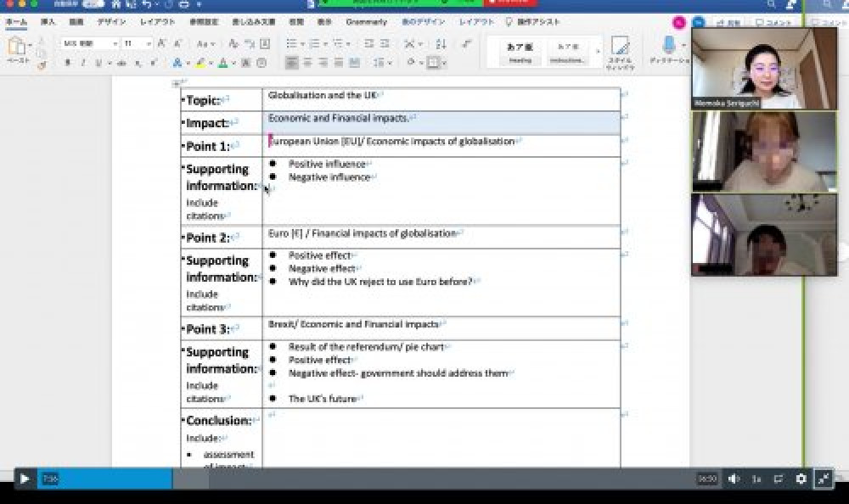Open the Home ribbon tab
Viewport: 849px width, 504px height.
coord(16,22)
